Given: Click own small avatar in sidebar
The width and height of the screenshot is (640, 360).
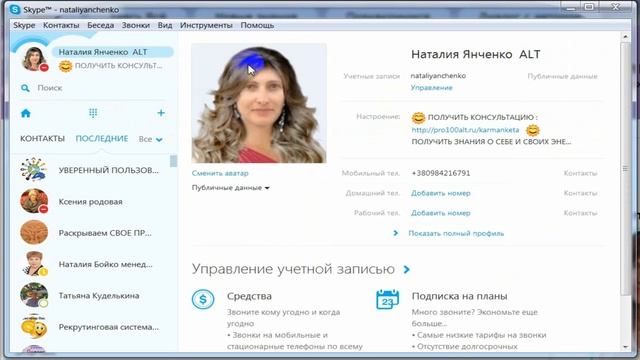Looking at the screenshot, I should (x=35, y=59).
